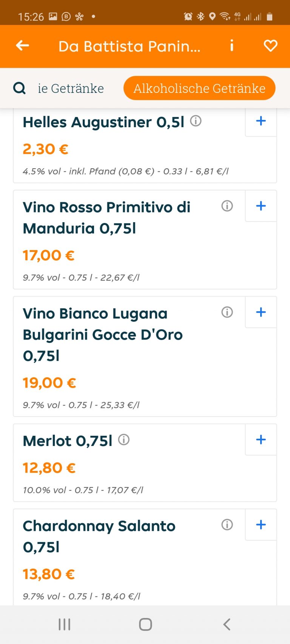The image size is (290, 644).
Task: Open restaurant info via the header i icon
Action: coord(232,46)
